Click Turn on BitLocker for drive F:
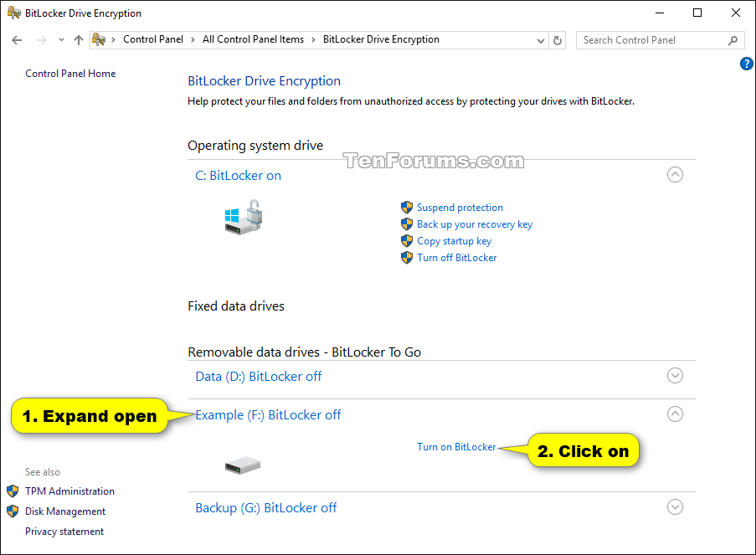 456,447
